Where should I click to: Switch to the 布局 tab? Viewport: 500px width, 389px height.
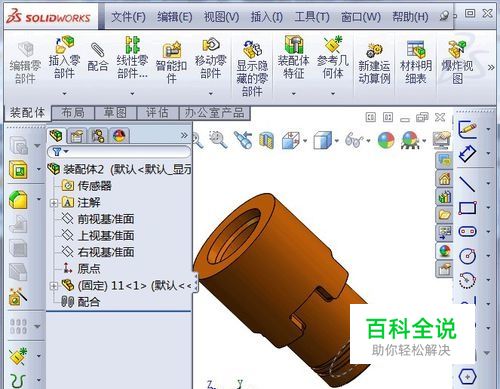point(73,113)
